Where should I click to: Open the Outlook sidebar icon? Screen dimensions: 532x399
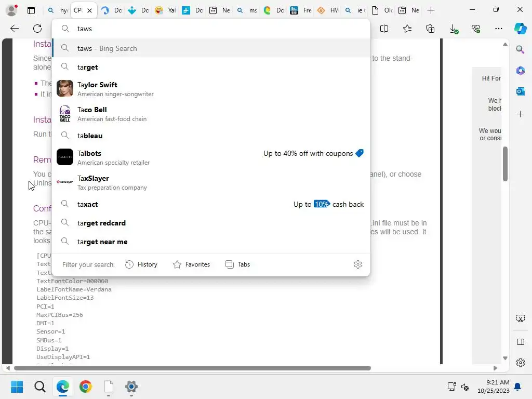(520, 91)
